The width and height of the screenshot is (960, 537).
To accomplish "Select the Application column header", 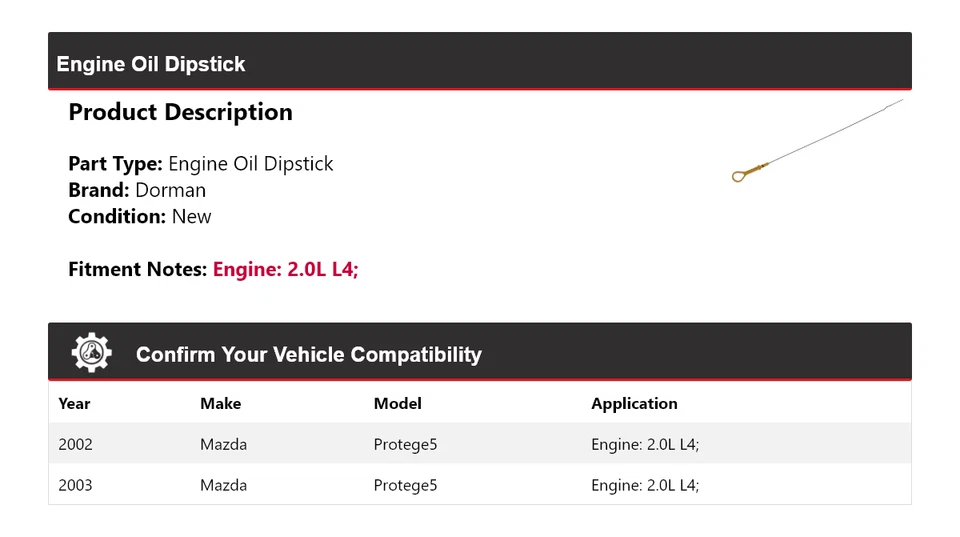I will click(x=634, y=404).
